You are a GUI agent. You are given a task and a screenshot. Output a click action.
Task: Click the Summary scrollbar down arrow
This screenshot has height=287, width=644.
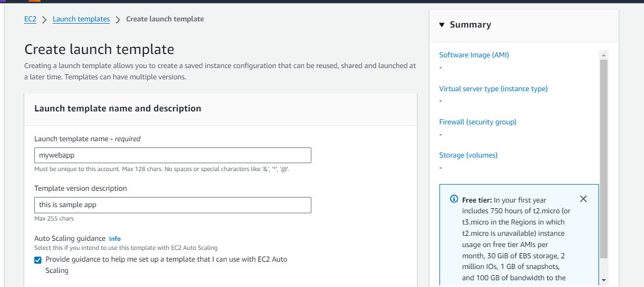604,280
